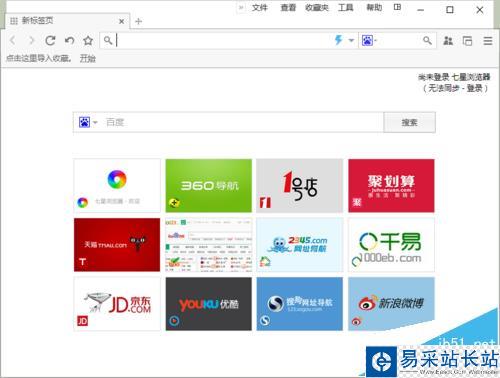Open the 千易 1000eb.com tile

[391, 245]
